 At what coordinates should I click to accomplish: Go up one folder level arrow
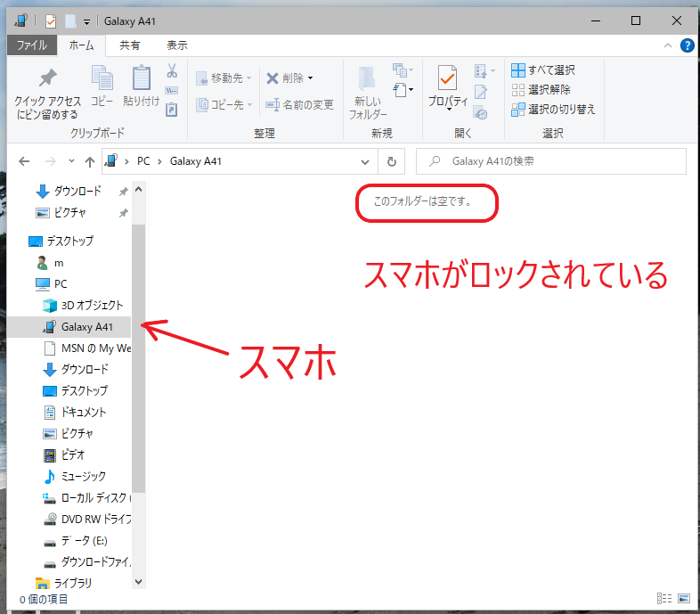pos(90,161)
